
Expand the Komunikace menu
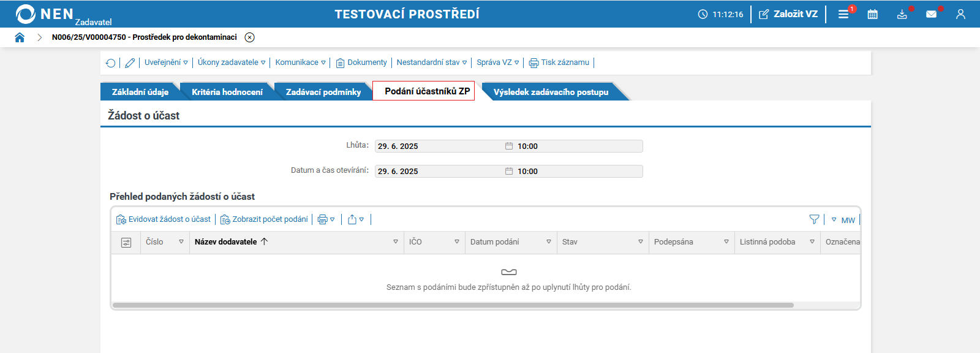(300, 63)
